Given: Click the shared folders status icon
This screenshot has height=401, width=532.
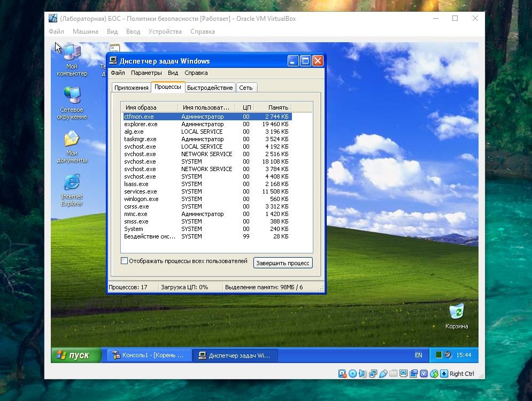Looking at the screenshot, I should point(393,374).
